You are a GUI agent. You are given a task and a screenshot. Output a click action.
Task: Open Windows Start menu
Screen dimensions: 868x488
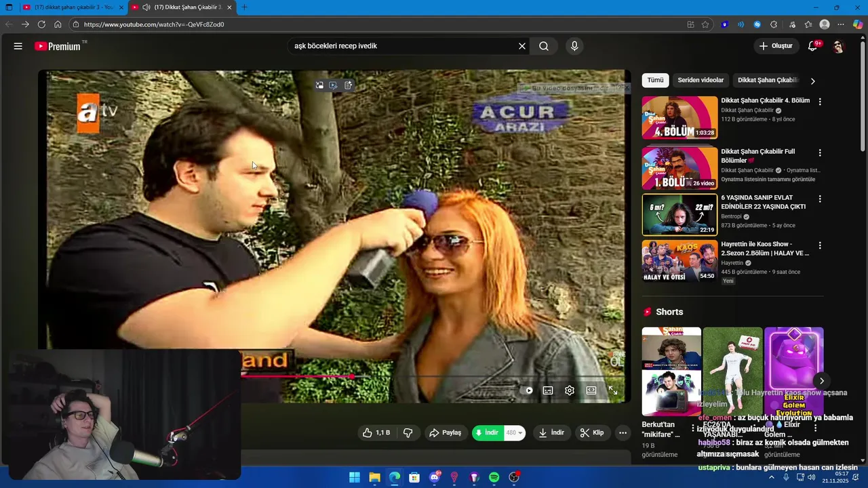pyautogui.click(x=355, y=477)
